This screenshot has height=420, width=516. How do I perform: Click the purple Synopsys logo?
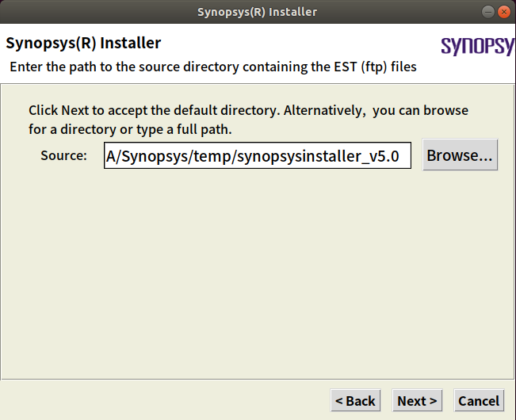click(477, 46)
